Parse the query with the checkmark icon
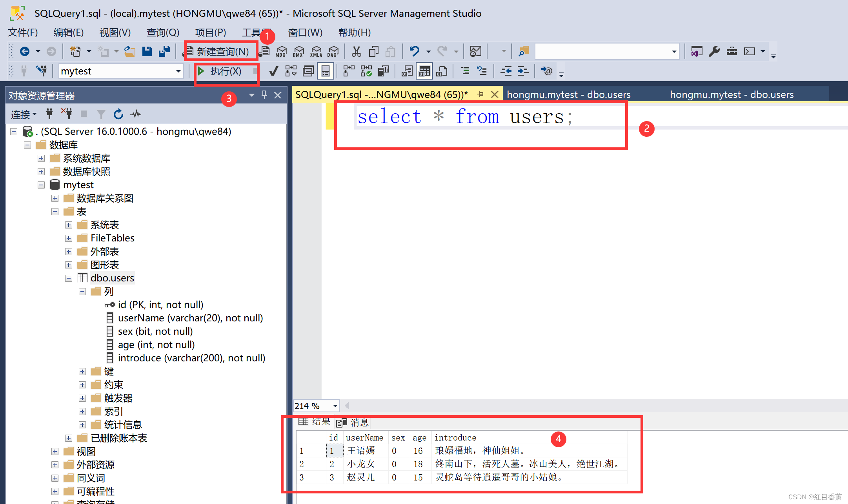 tap(273, 71)
